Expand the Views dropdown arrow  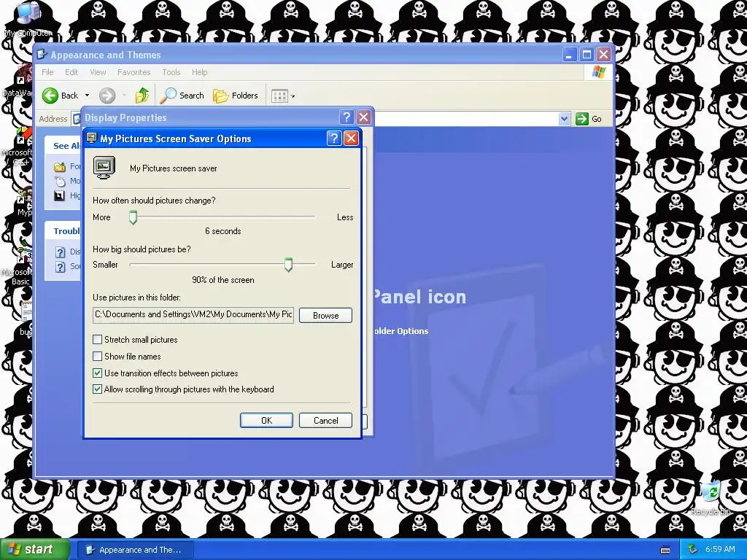[x=293, y=96]
